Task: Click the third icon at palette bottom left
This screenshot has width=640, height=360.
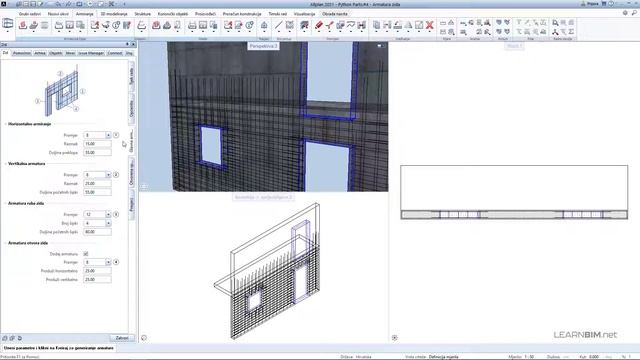Action: [x=20, y=338]
